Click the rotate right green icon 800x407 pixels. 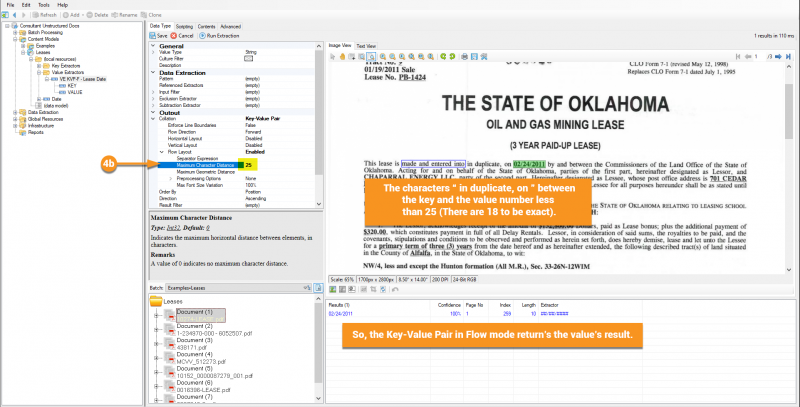(x=452, y=57)
